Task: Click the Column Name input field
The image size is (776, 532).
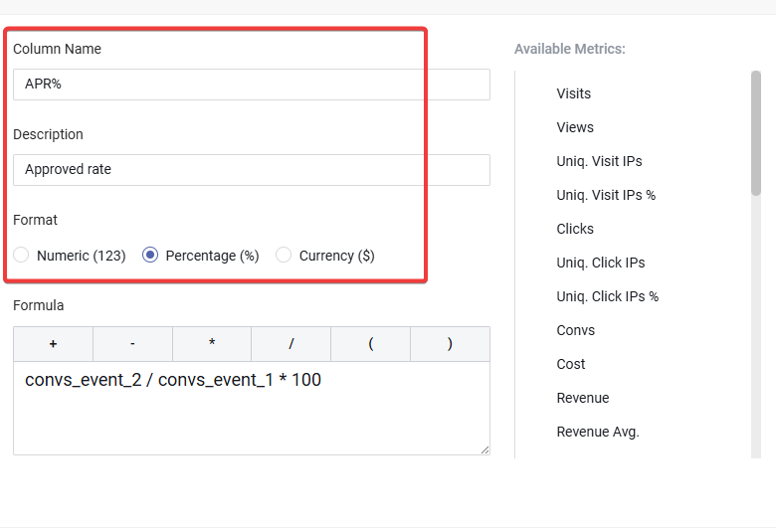Action: point(251,85)
